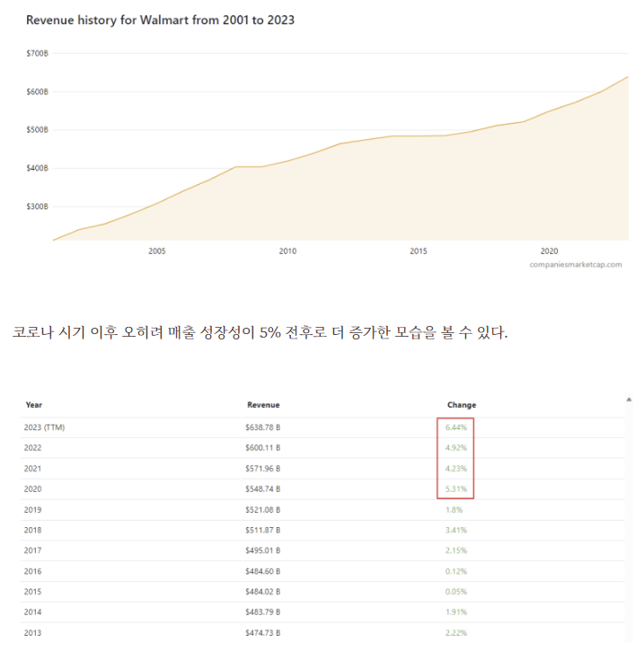
Task: Click the $521.08 B revenue value
Action: click(x=263, y=510)
